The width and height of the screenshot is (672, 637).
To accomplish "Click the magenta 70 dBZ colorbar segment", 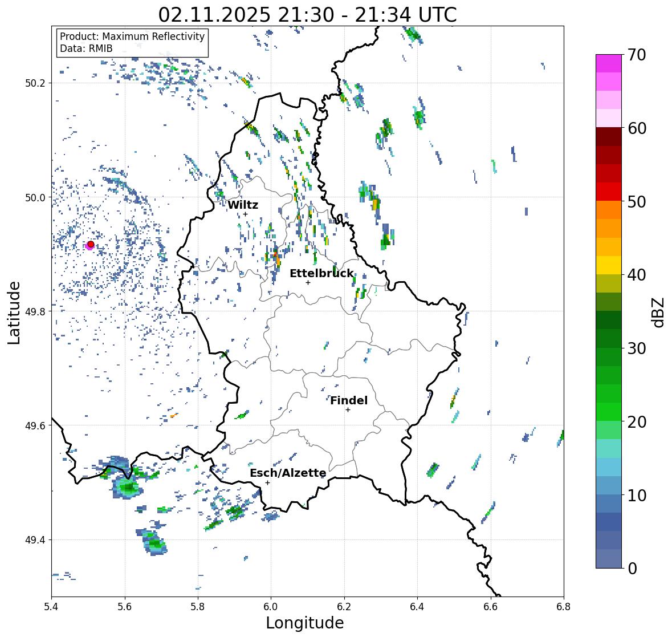I will [609, 63].
